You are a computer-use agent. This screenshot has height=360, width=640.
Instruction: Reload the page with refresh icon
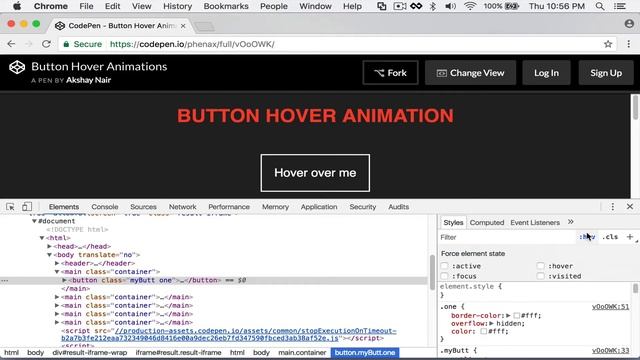[46, 44]
